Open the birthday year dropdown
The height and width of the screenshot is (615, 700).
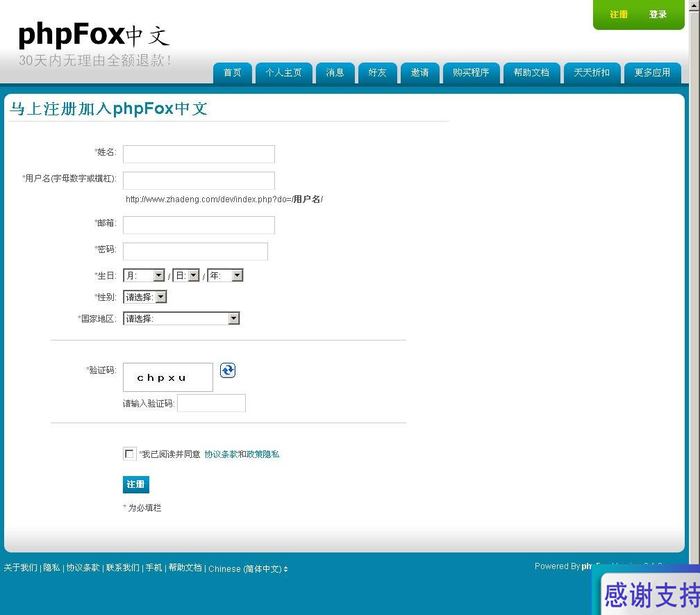pyautogui.click(x=226, y=276)
